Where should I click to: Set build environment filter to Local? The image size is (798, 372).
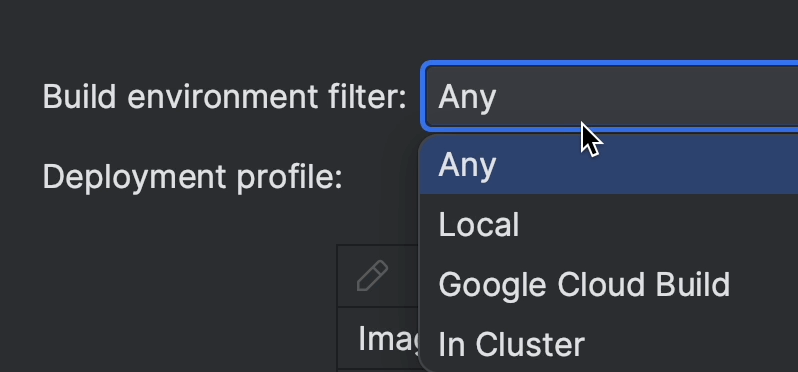tap(609, 224)
